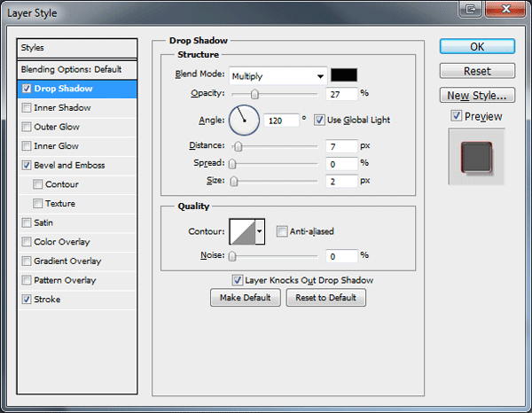The width and height of the screenshot is (532, 413).
Task: Select the Satin label
Action: [43, 222]
